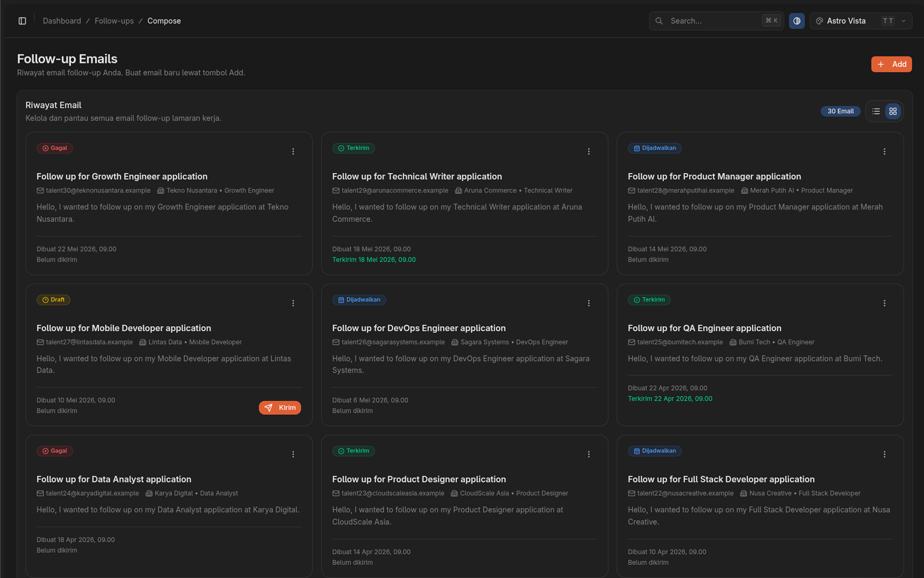Click the 30 Email count badge
Image resolution: width=924 pixels, height=578 pixels.
point(840,111)
